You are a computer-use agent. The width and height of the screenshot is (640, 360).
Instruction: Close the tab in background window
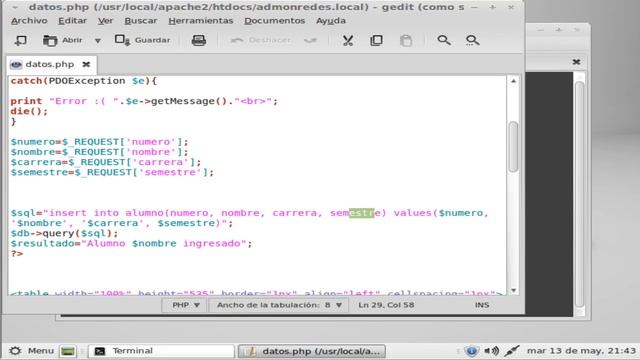pos(576,62)
